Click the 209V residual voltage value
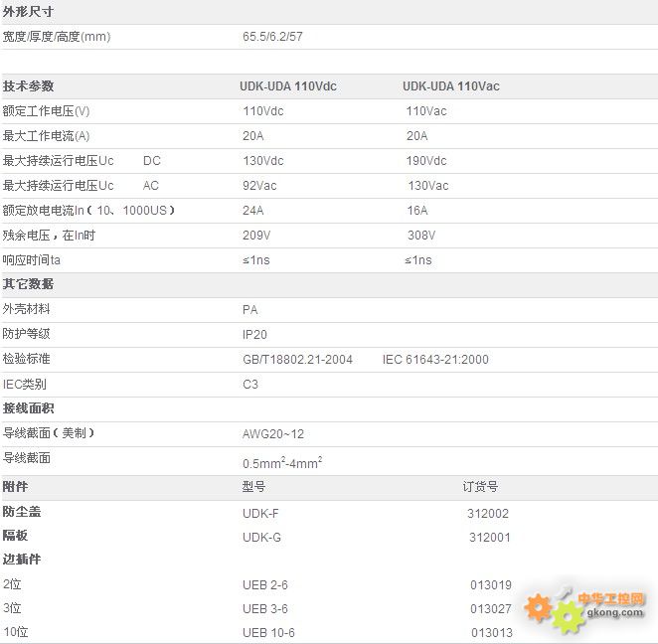Image resolution: width=658 pixels, height=644 pixels. click(x=256, y=236)
